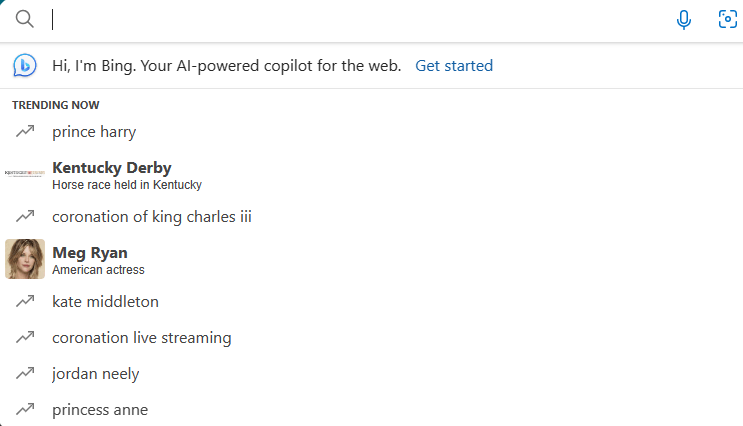This screenshot has height=426, width=743.
Task: Click the Meg Ryan portrait thumbnail
Action: tap(25, 259)
